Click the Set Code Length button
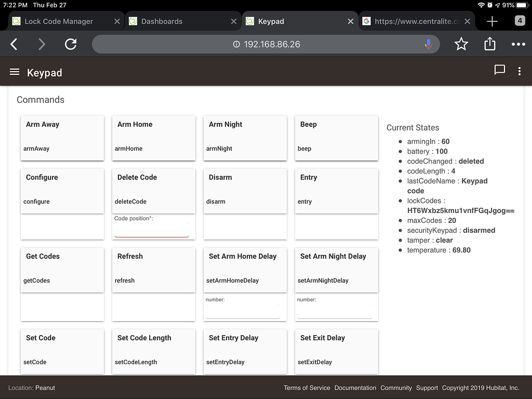Screen dimensions: 532x399 click(x=154, y=352)
